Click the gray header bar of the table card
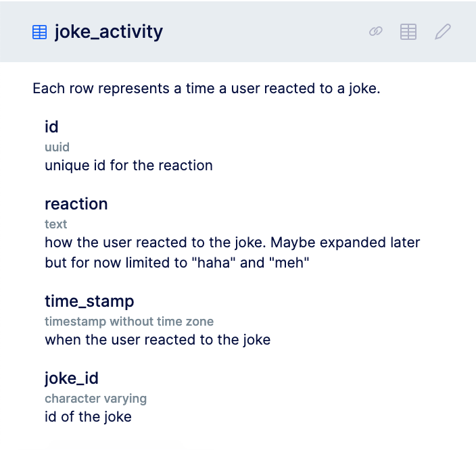The image size is (476, 450). tap(270, 32)
